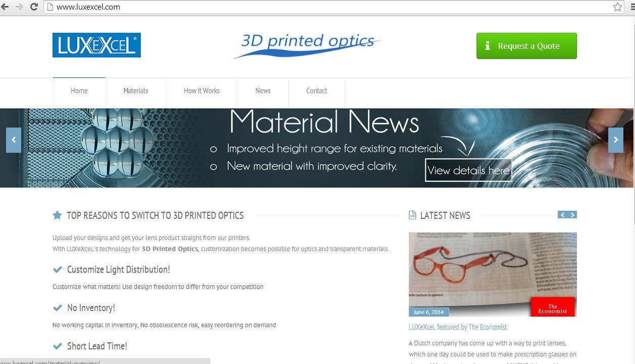Reload the page with the refresh icon
Viewport: 635px width, 364px height.
click(34, 7)
